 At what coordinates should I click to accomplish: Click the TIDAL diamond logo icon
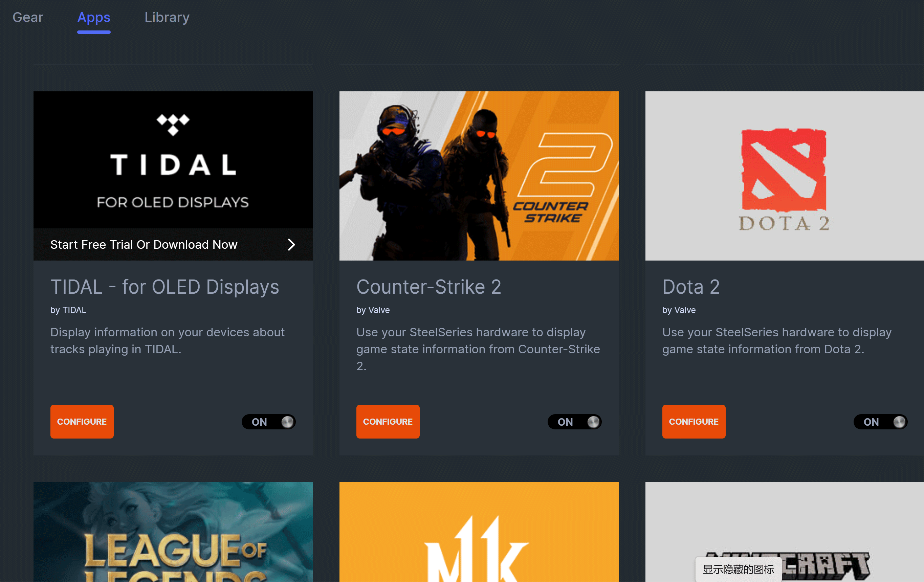pyautogui.click(x=173, y=124)
